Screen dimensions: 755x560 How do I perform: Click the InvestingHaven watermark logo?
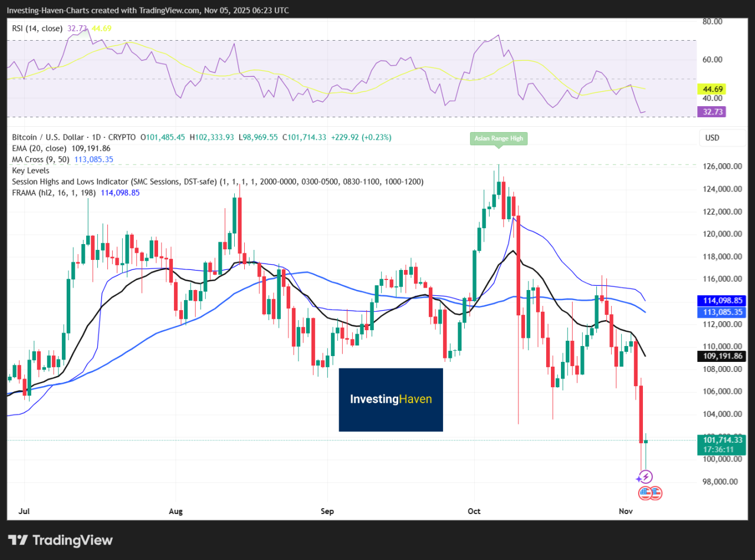(x=390, y=400)
